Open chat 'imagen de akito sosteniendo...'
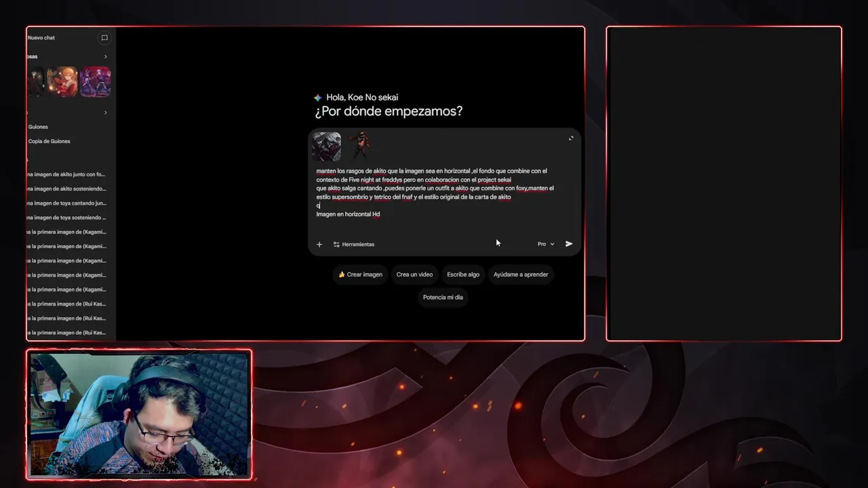This screenshot has width=868, height=488. pyautogui.click(x=66, y=188)
